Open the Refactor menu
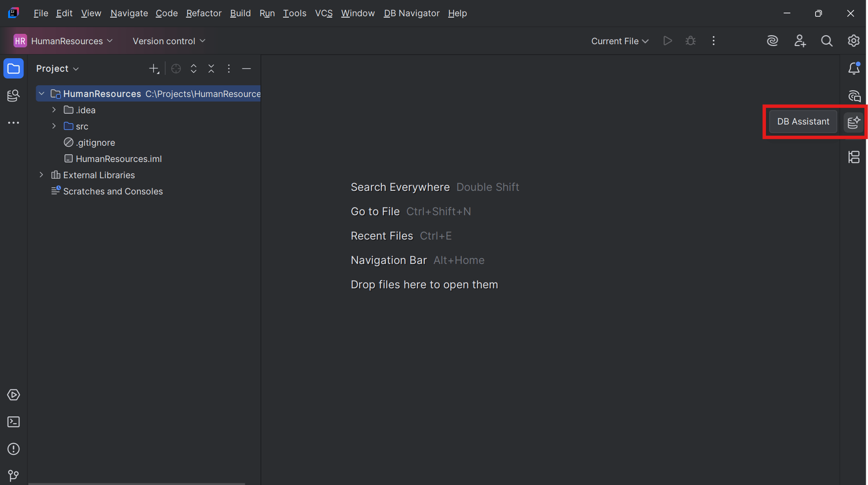Screen dimensions: 868x485 (204, 13)
